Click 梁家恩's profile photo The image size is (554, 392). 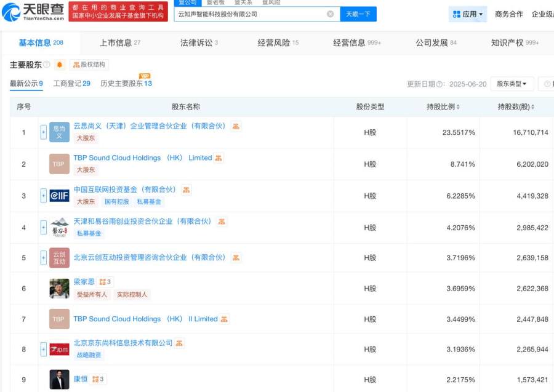[59, 289]
